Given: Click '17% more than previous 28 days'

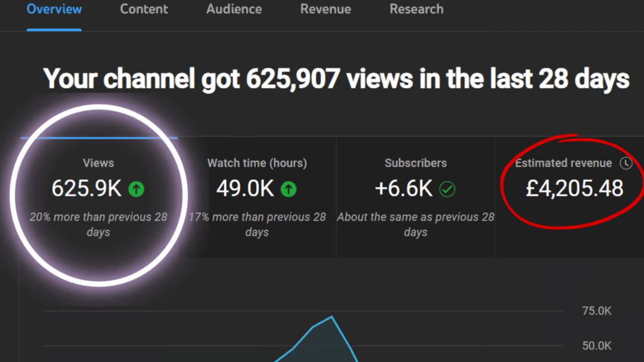Looking at the screenshot, I should (x=257, y=224).
